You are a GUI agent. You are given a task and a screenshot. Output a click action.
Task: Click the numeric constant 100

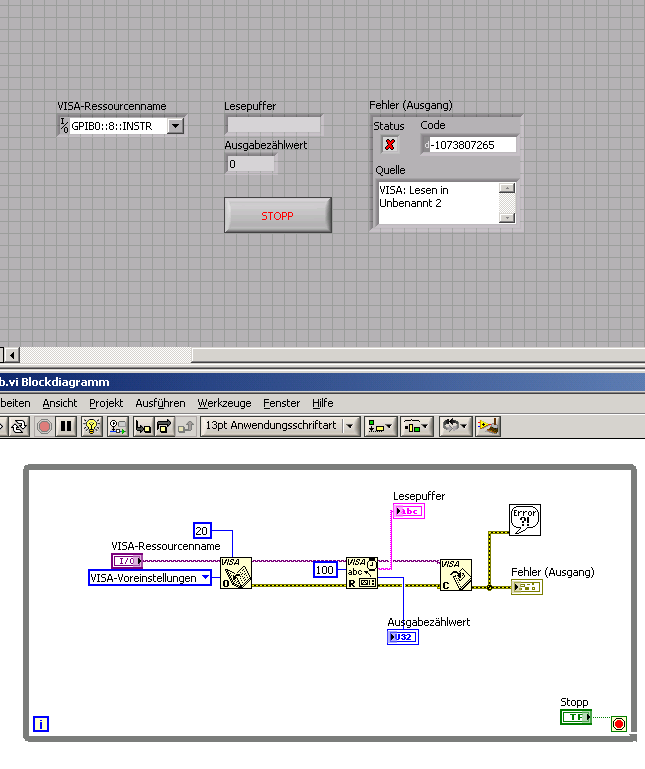tap(325, 569)
